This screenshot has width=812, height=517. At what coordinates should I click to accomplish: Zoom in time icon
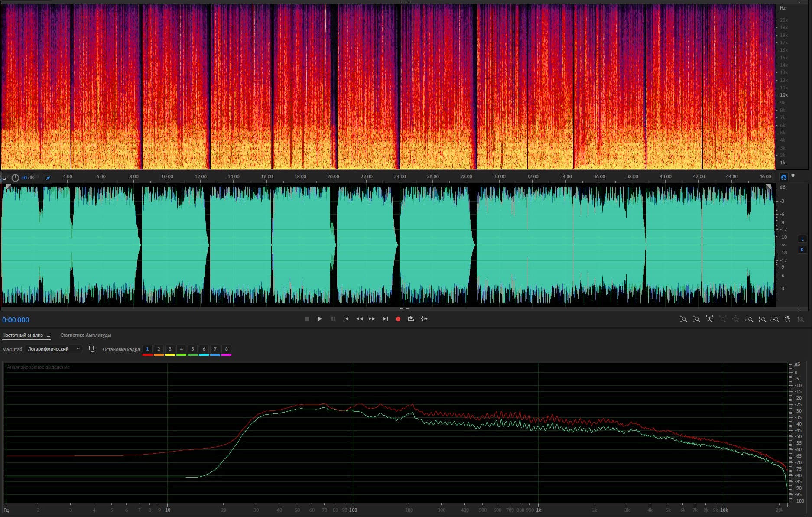point(709,319)
